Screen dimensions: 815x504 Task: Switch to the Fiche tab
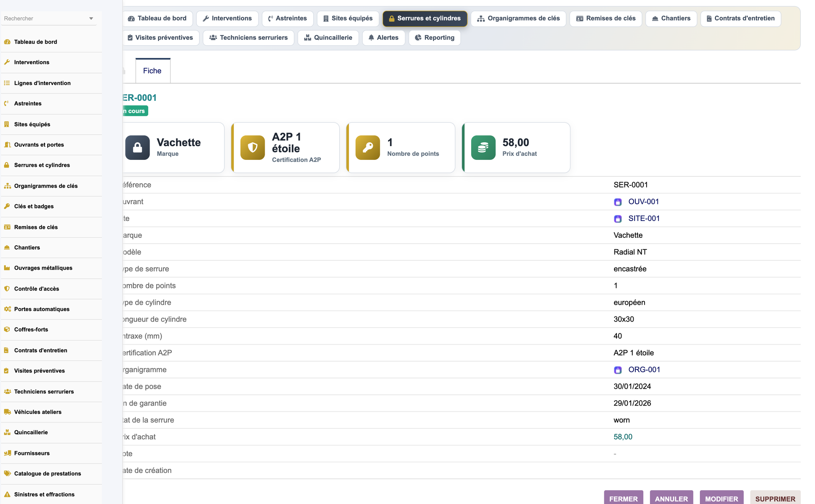tap(152, 71)
